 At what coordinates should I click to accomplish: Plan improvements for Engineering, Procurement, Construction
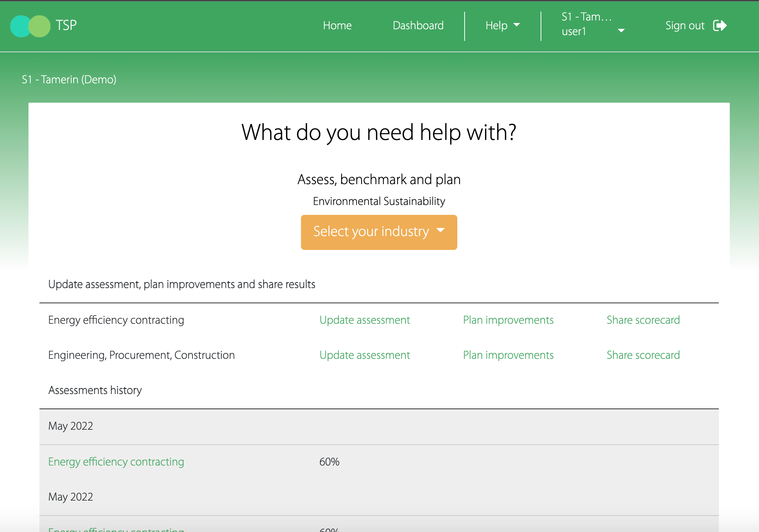(x=508, y=355)
